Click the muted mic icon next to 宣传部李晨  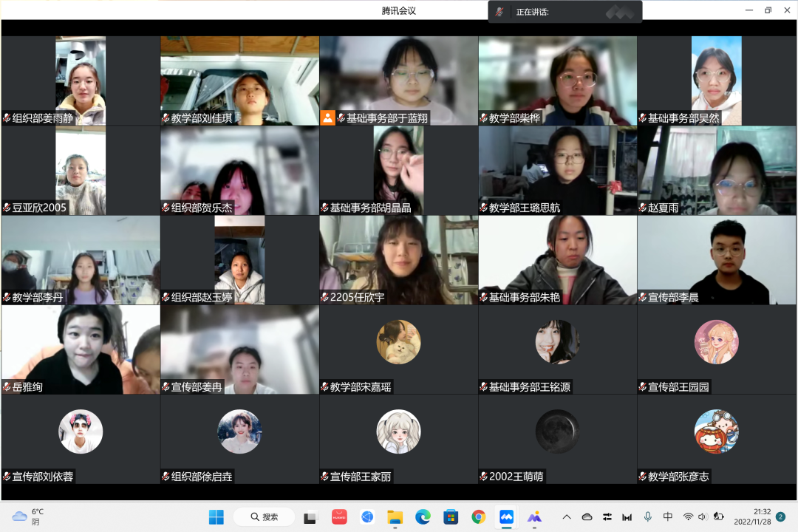643,297
